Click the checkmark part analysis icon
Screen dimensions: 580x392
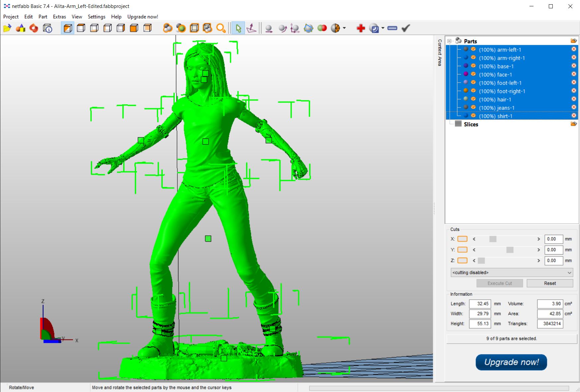(x=406, y=28)
